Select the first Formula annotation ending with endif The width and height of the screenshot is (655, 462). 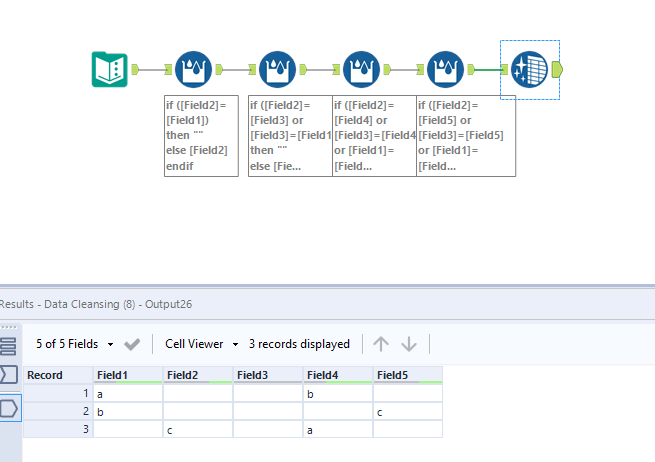click(x=201, y=136)
